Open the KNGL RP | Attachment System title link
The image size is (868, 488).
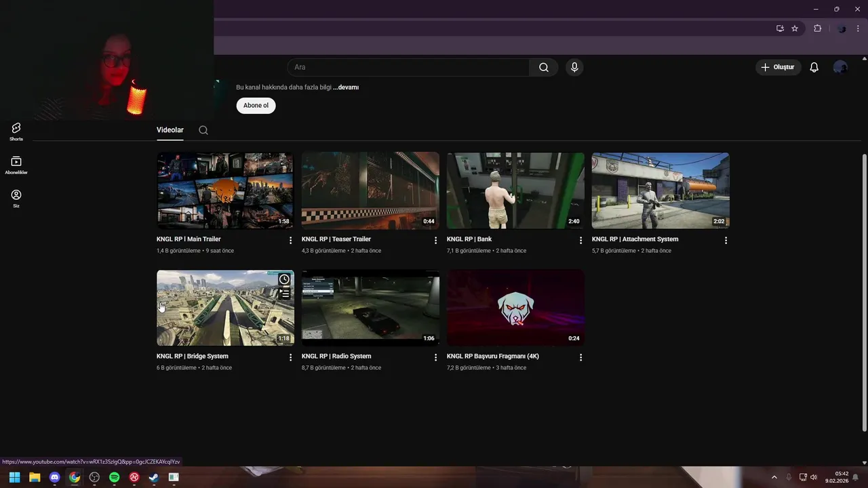tap(635, 239)
